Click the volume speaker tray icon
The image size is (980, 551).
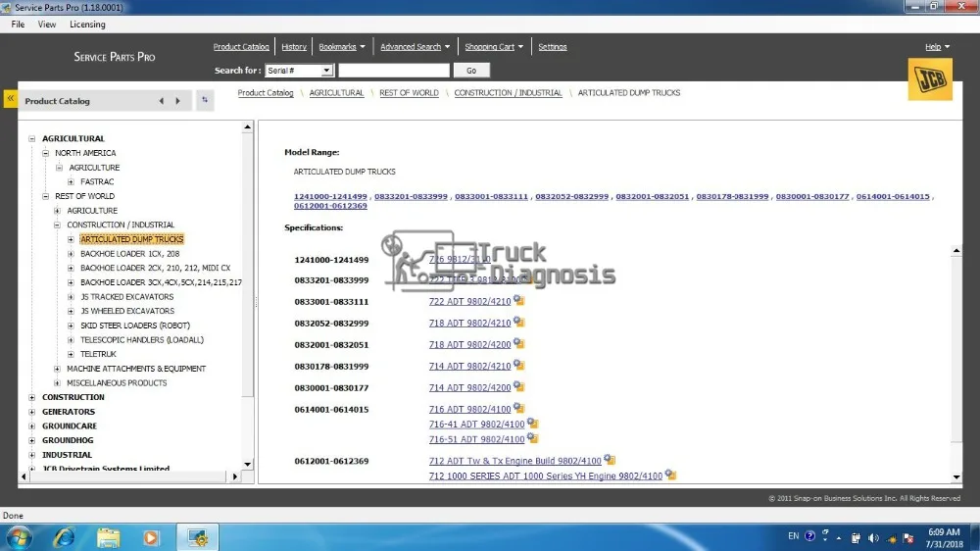pyautogui.click(x=874, y=538)
